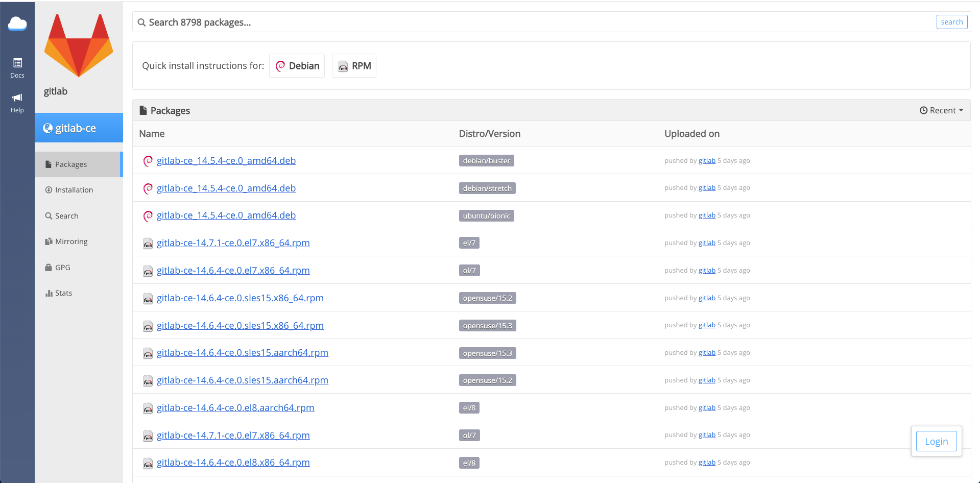This screenshot has width=980, height=483.
Task: Click the opensuse/15.3 badge on aarch64 row
Action: click(x=487, y=353)
